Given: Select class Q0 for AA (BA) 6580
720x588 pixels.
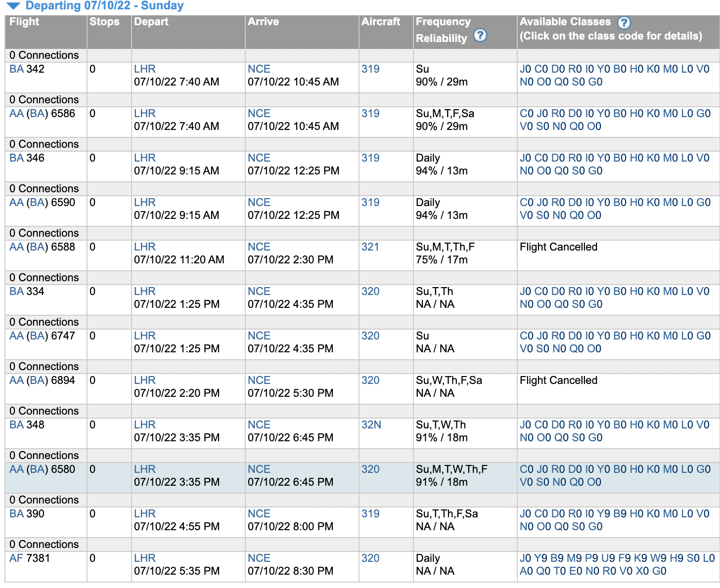Looking at the screenshot, I should coord(577,482).
